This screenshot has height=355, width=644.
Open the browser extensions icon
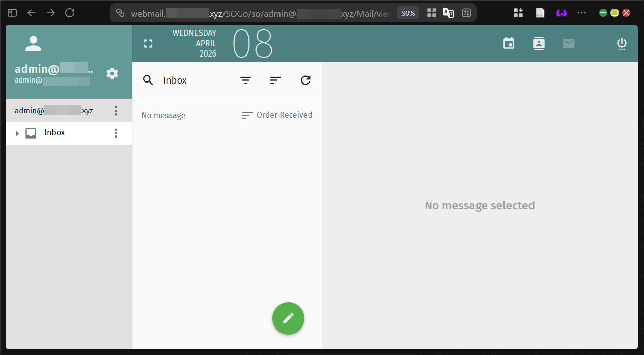click(x=518, y=13)
